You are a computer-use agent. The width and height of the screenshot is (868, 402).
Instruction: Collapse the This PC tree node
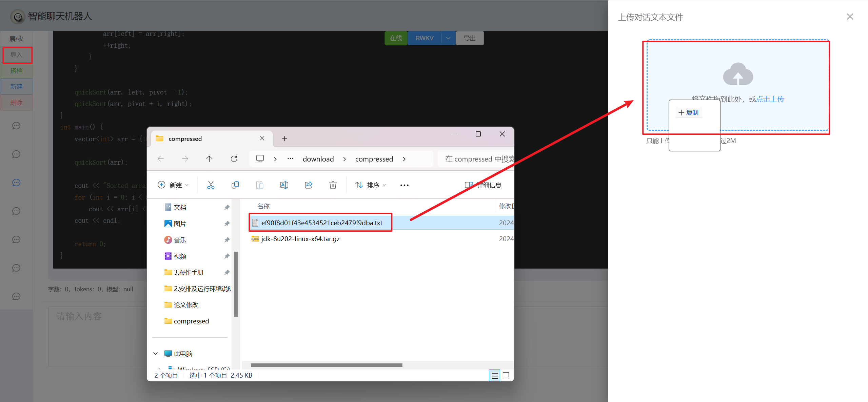coord(156,354)
